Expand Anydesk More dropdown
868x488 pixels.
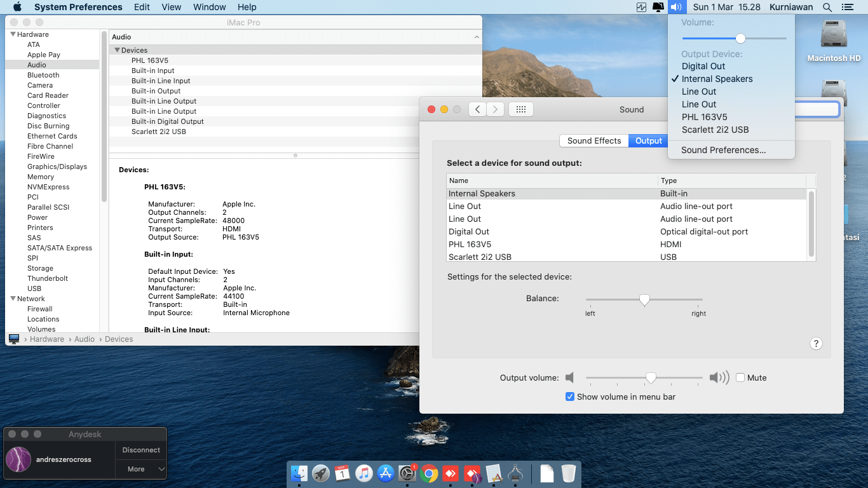[x=142, y=469]
